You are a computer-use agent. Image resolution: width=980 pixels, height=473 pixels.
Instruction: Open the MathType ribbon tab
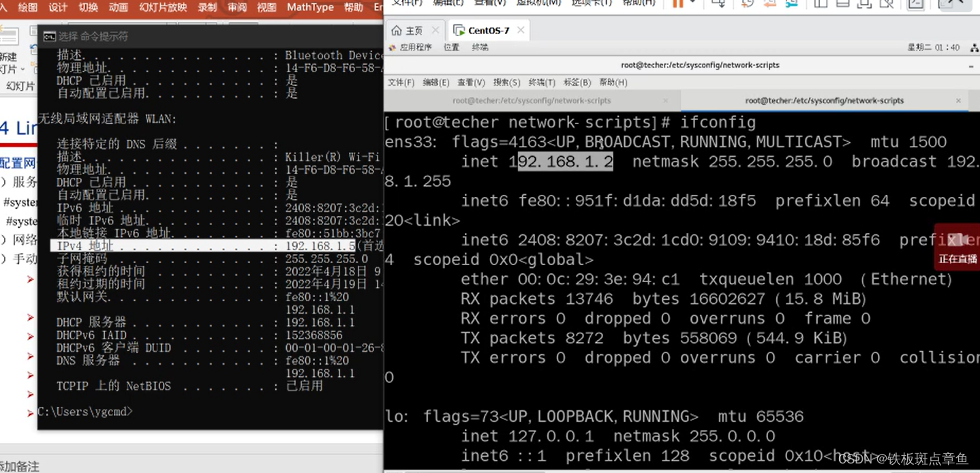click(310, 7)
